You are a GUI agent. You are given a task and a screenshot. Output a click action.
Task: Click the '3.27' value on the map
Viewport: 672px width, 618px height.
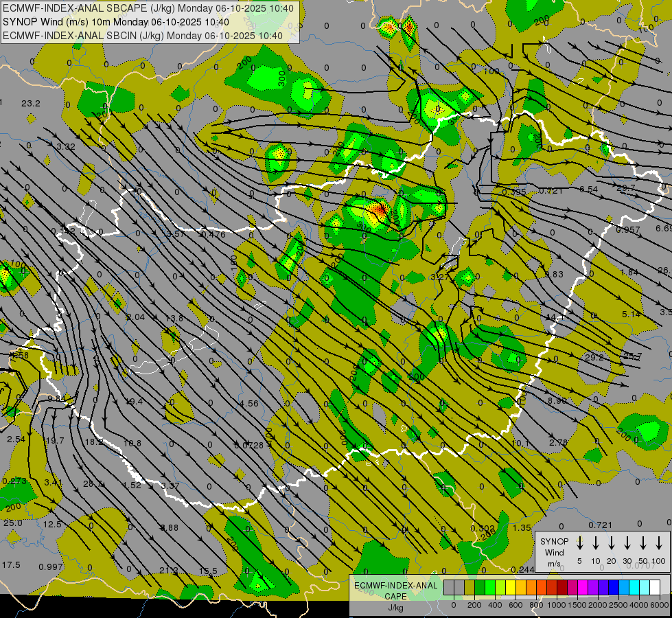(x=439, y=277)
